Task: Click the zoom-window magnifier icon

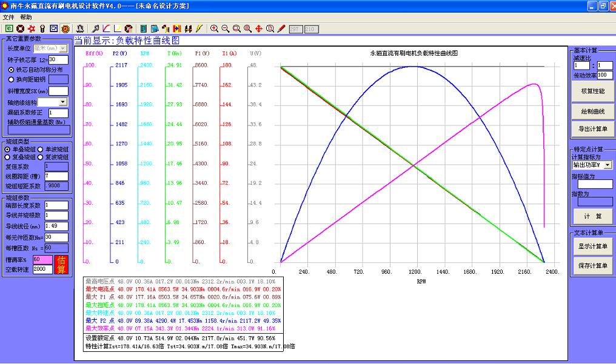Action: (236, 28)
